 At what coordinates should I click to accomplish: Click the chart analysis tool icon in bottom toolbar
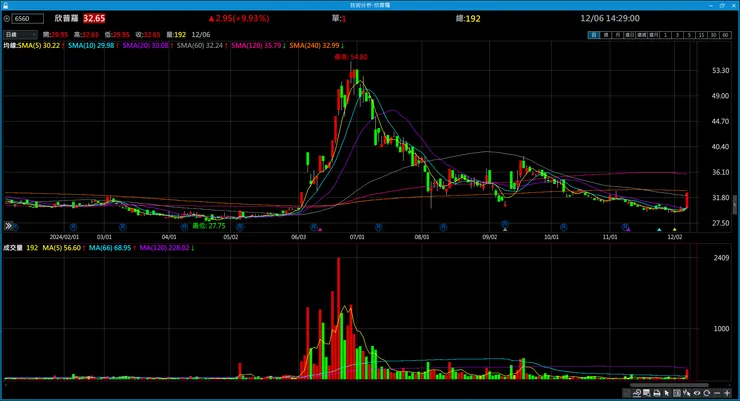[637, 393]
